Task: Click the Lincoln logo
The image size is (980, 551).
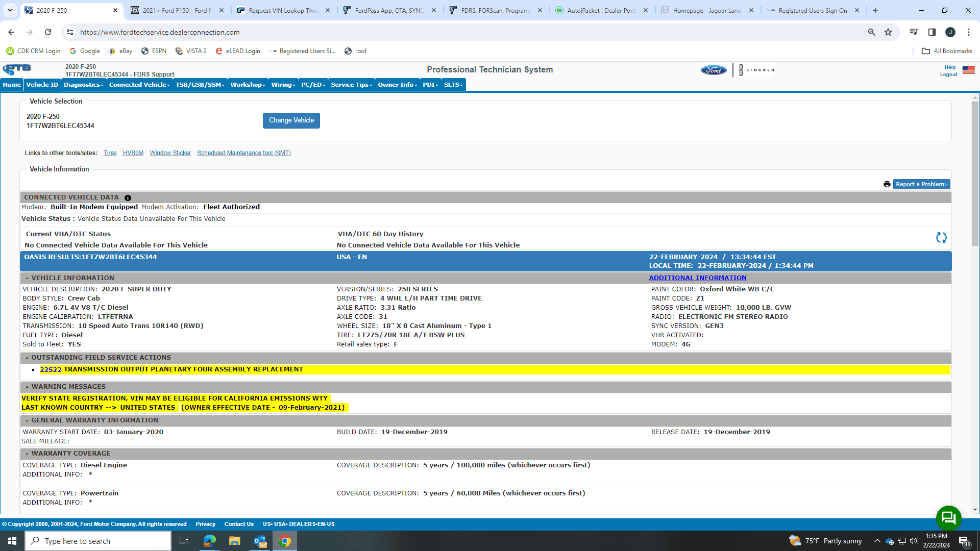Action: point(757,70)
